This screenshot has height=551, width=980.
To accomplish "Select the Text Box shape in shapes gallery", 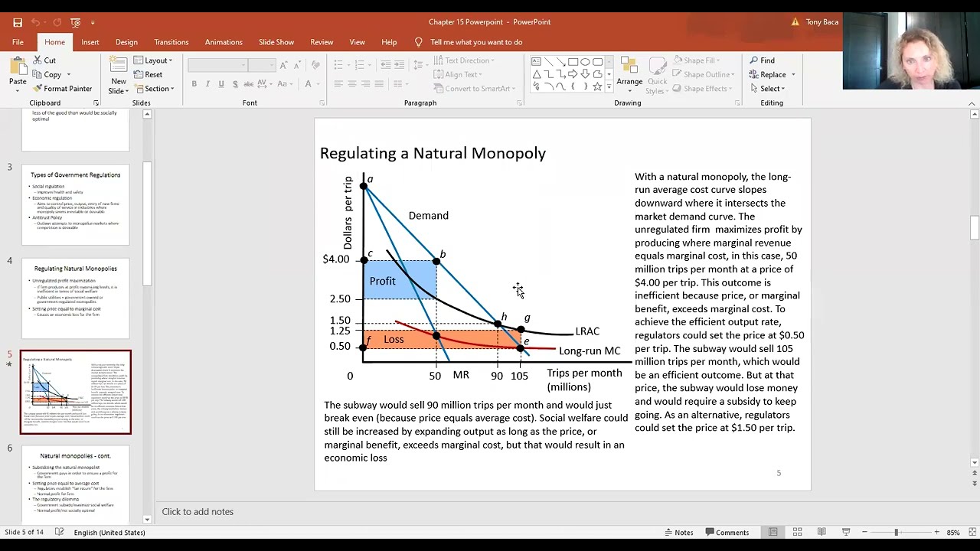I will [536, 62].
